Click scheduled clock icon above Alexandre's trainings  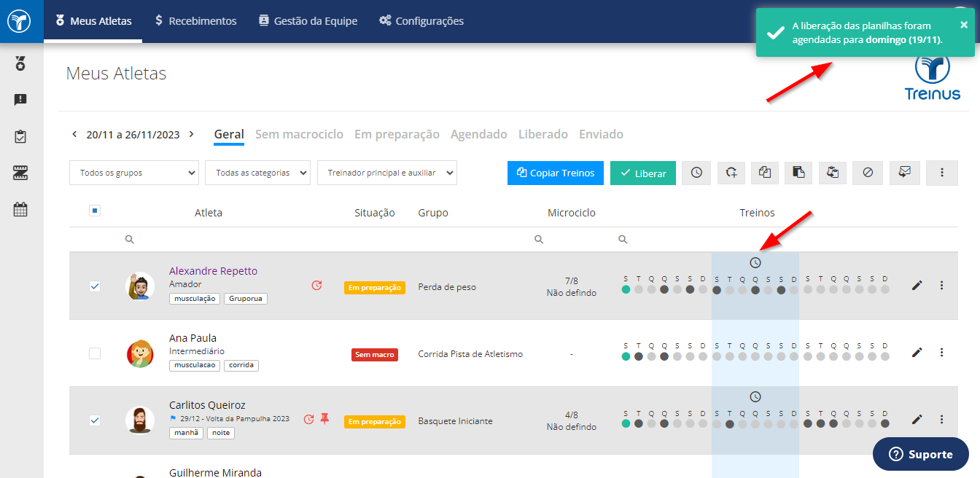point(755,262)
